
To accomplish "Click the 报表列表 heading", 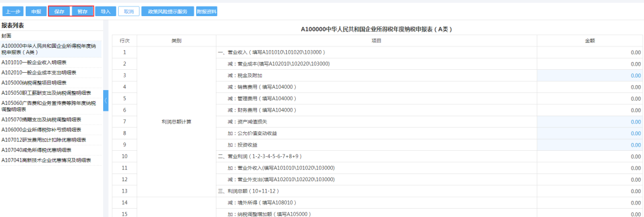I will [13, 26].
